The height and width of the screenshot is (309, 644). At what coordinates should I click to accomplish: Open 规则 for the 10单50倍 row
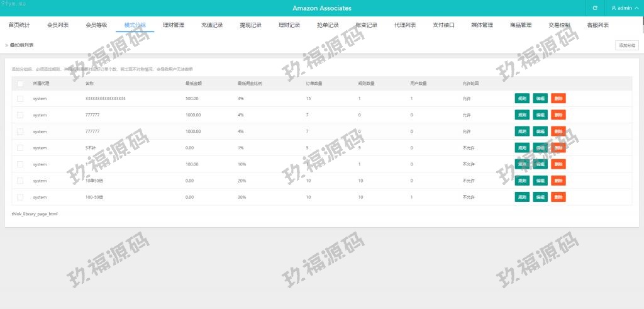click(521, 181)
